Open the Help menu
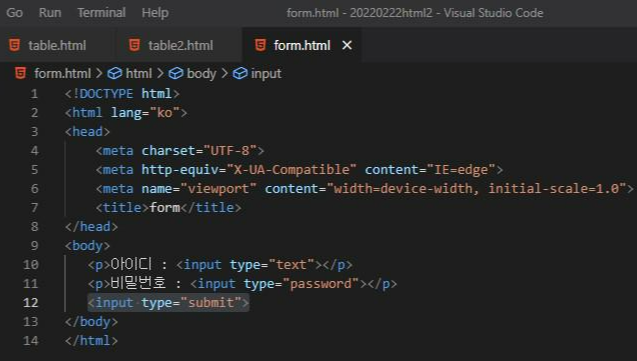Viewport: 637px width, 361px height. tap(155, 13)
